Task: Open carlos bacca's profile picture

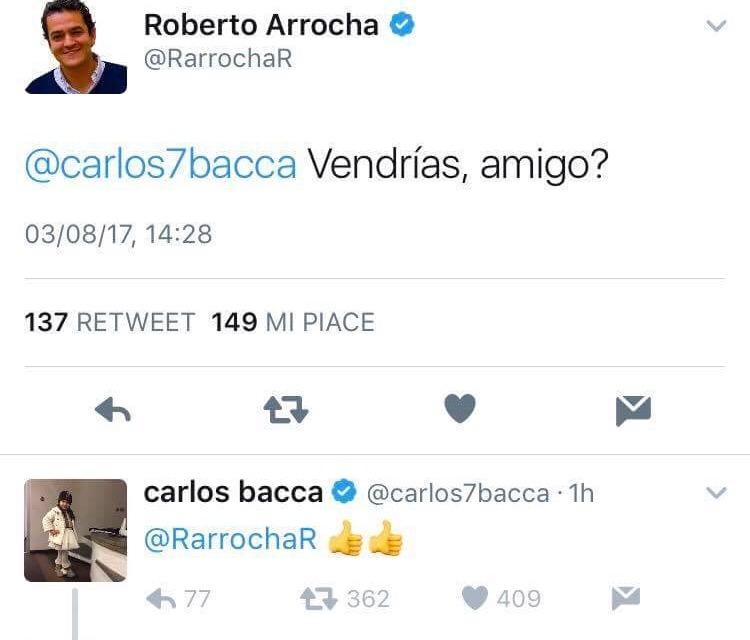Action: pyautogui.click(x=76, y=530)
